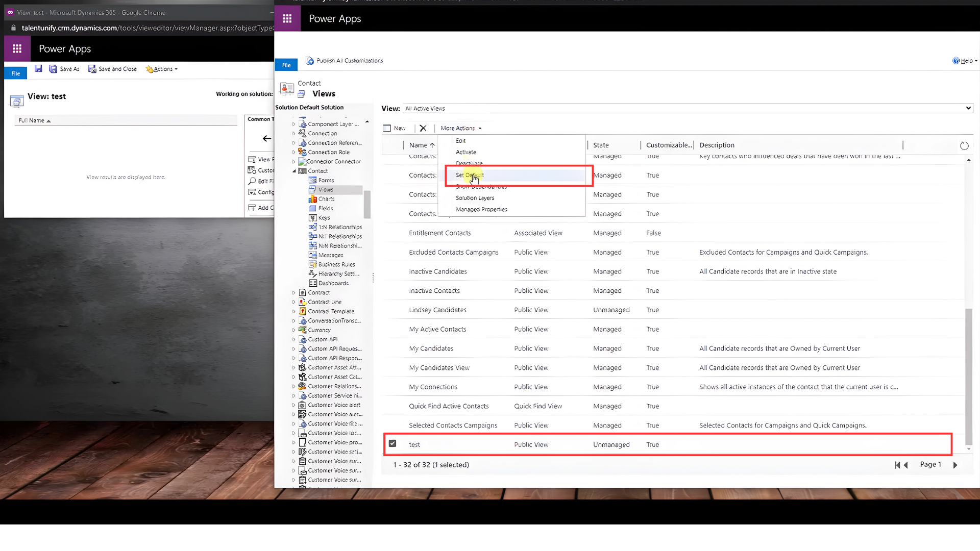Open the More Actions menu
Image resolution: width=980 pixels, height=551 pixels.
point(461,128)
